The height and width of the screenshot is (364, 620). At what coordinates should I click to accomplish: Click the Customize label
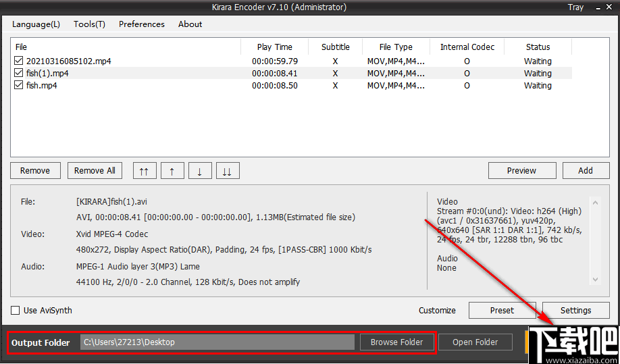(x=438, y=311)
